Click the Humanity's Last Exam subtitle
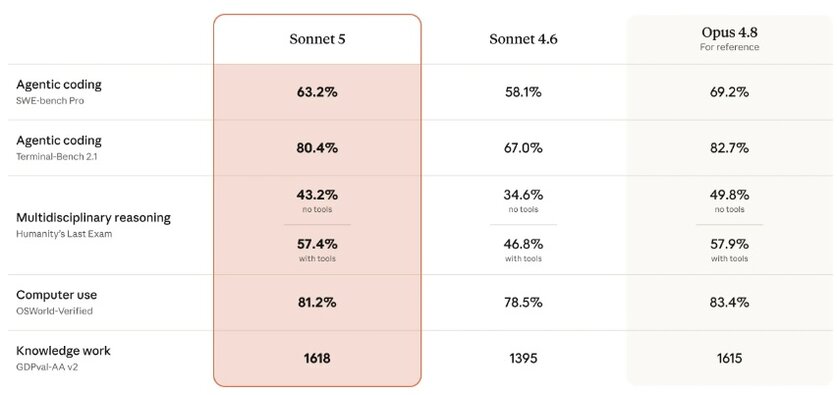Screen dimensions: 839x395 (64, 234)
